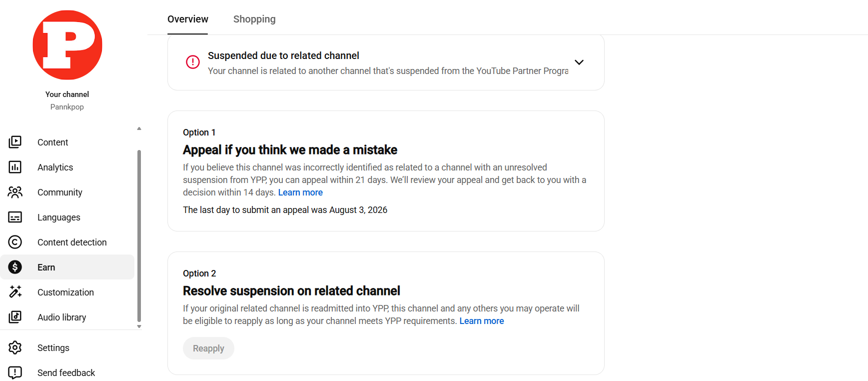The width and height of the screenshot is (868, 381).
Task: Select the Customization magic wand icon
Action: coord(15,292)
